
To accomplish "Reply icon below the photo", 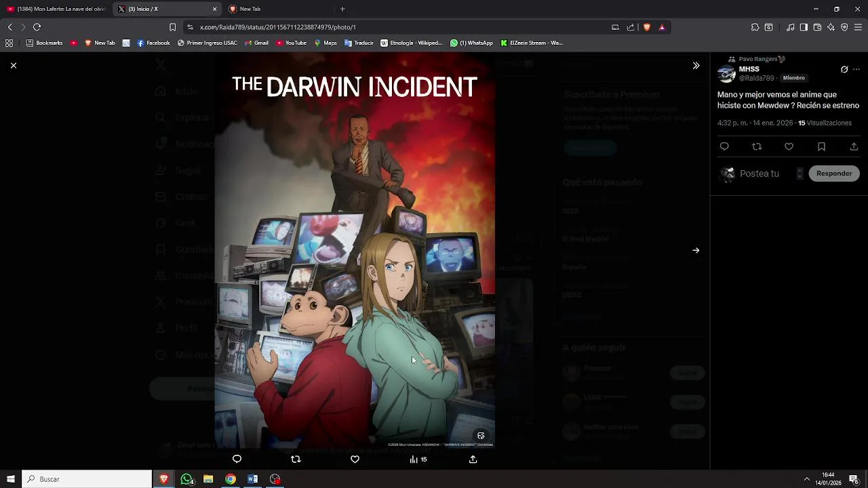I will click(237, 460).
